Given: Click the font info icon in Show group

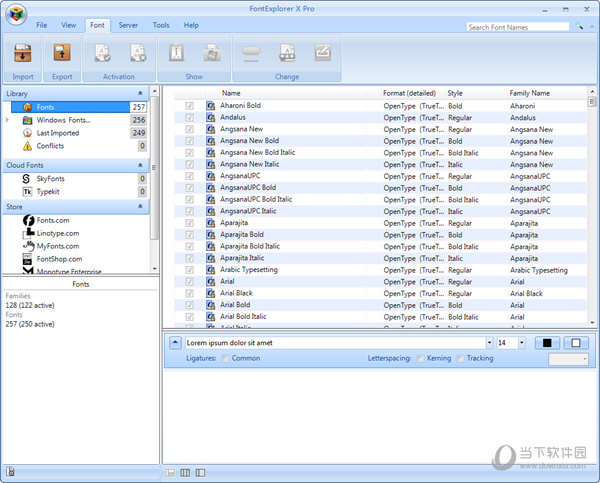Looking at the screenshot, I should 176,53.
